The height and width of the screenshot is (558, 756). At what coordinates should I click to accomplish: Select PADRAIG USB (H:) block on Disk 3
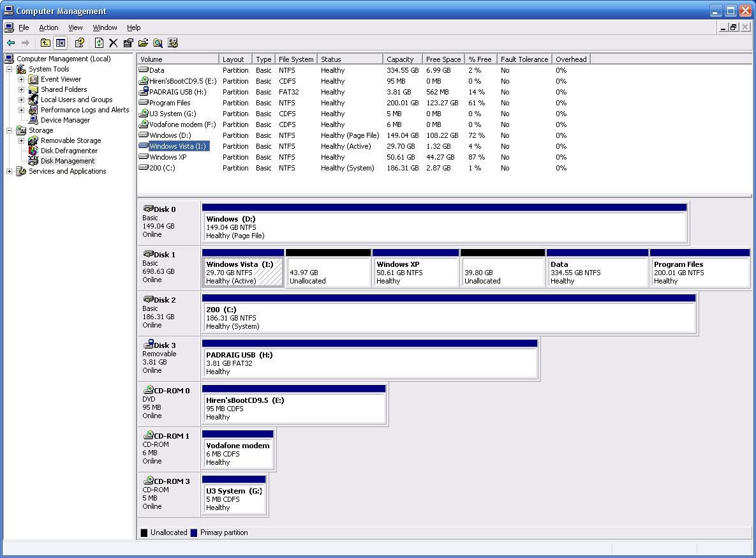(370, 359)
